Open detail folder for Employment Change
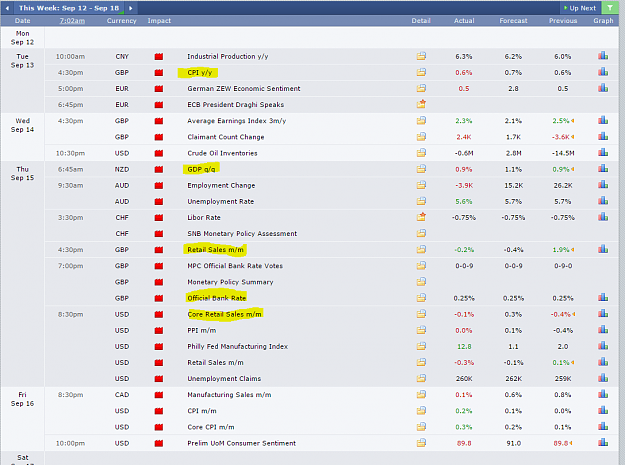Image resolution: width=625 pixels, height=465 pixels. 421,185
